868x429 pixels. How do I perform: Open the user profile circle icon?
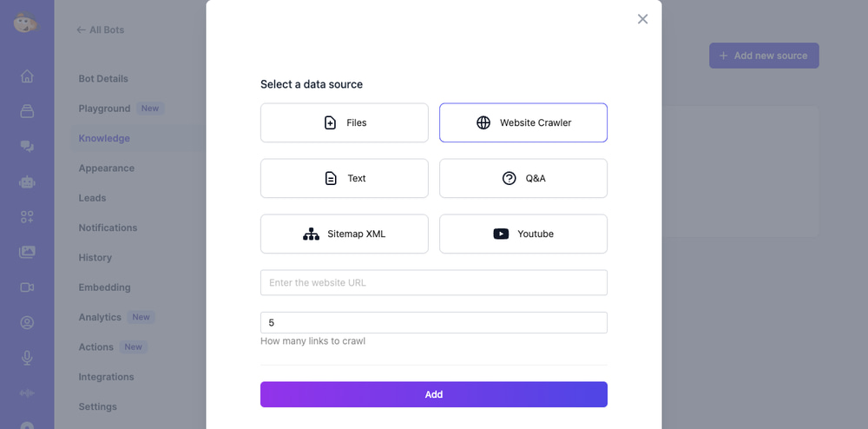pos(27,322)
